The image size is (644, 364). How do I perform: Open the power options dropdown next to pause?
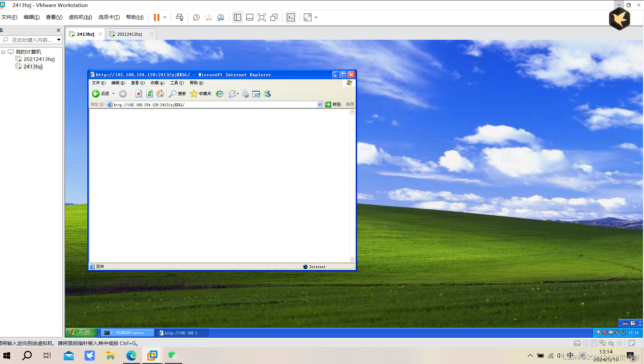[x=165, y=18]
